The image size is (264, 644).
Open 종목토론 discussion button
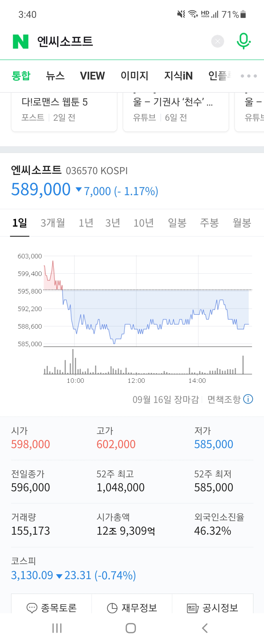52,608
